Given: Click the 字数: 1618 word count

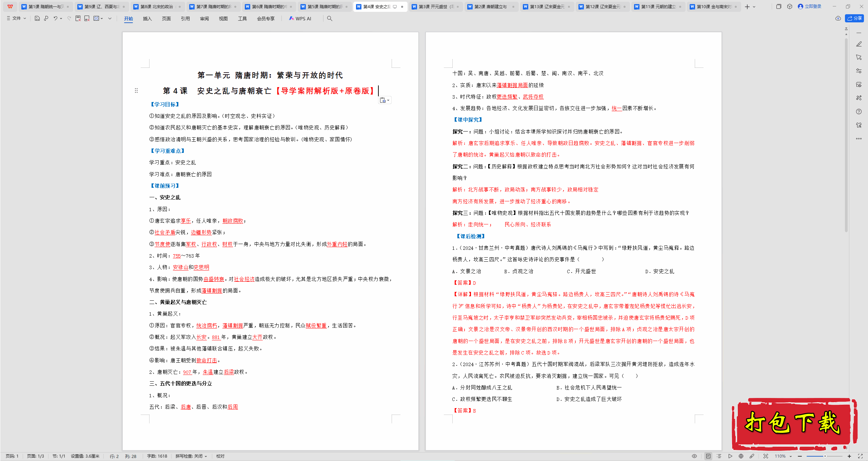Looking at the screenshot, I should tap(157, 456).
